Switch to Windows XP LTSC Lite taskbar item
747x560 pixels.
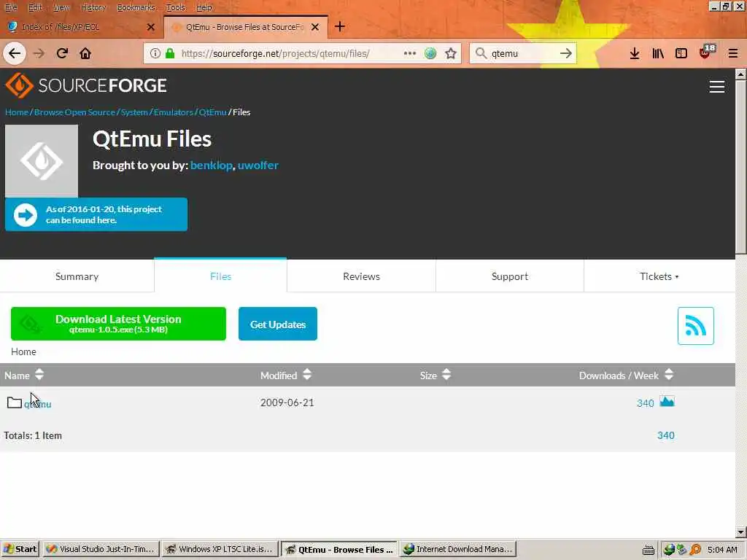coord(220,549)
